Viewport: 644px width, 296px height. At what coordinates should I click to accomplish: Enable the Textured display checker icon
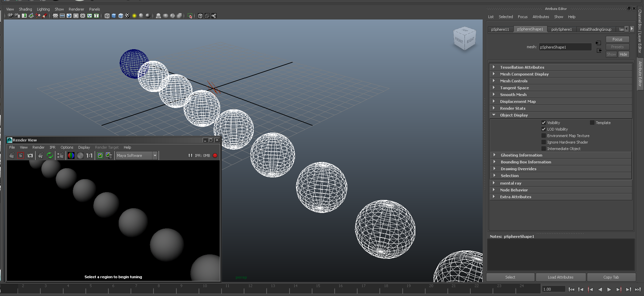coord(128,16)
